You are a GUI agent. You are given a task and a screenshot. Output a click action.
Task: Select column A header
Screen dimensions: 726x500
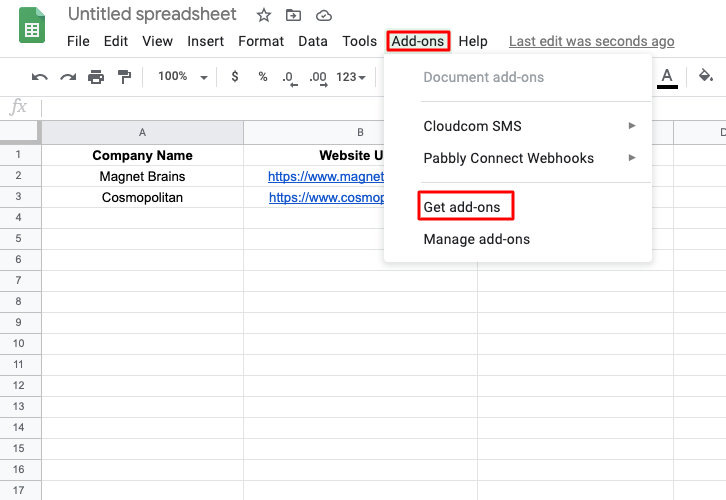(143, 132)
